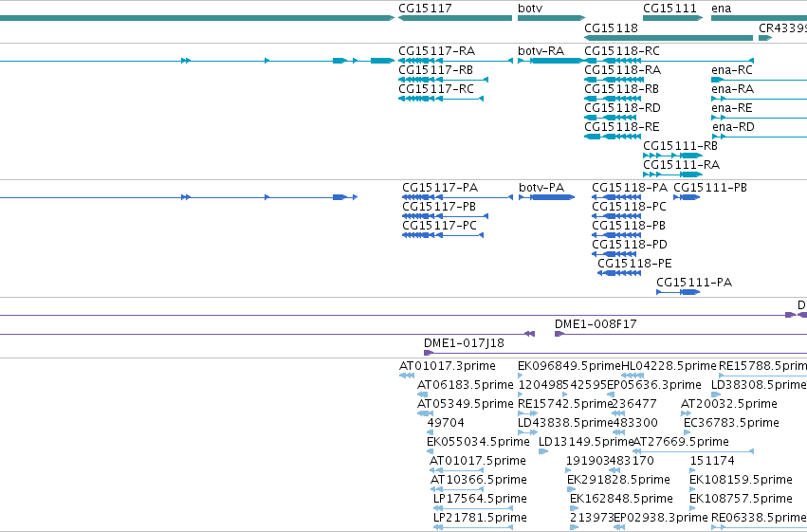Select the CG15117-PA protein feature

coord(457,197)
